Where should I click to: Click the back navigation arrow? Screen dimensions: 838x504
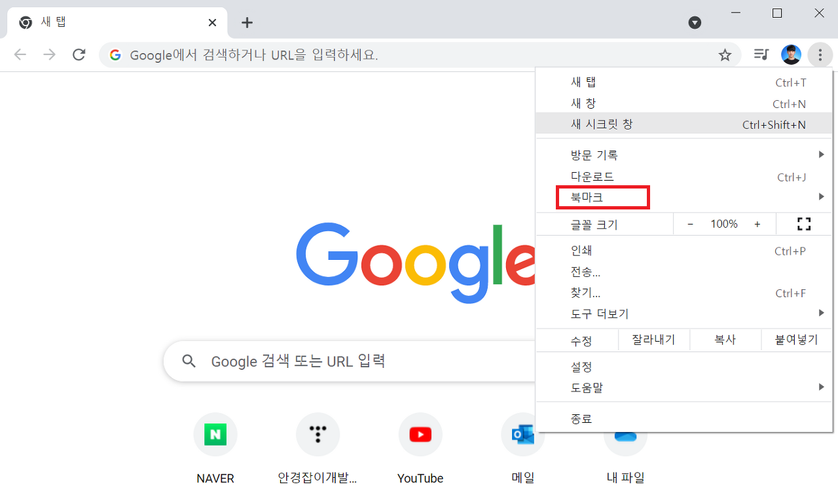pyautogui.click(x=20, y=55)
